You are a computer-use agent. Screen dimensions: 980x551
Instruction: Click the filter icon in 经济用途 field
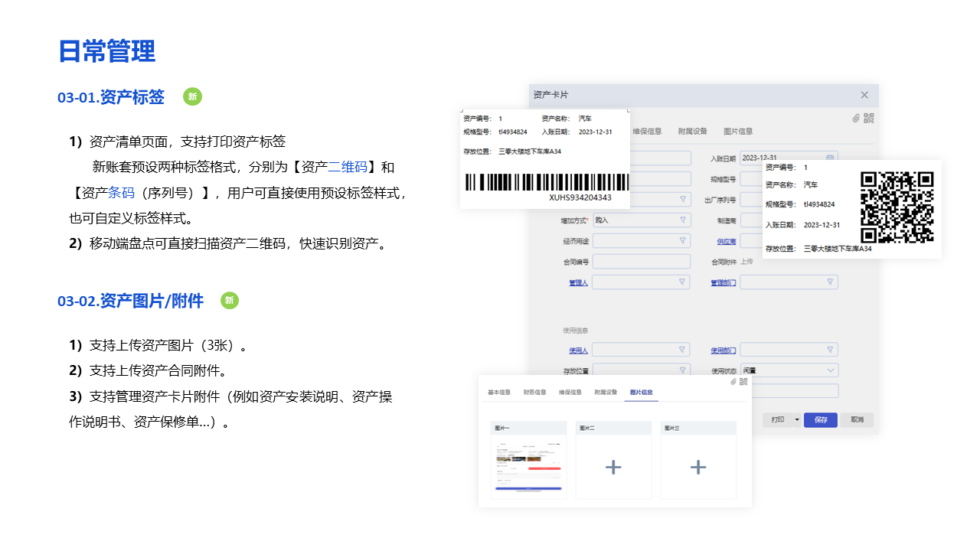click(x=683, y=240)
